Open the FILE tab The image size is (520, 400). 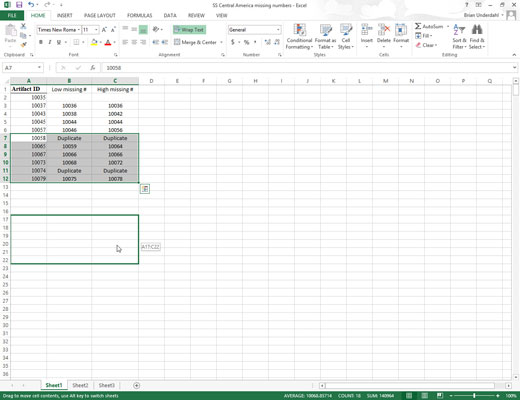click(12, 15)
